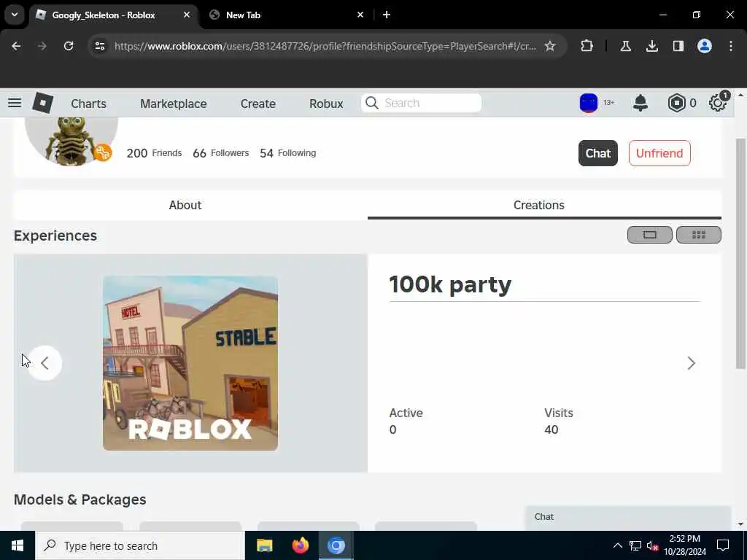The height and width of the screenshot is (560, 747).
Task: Open your avatar profile icon
Action: (589, 103)
